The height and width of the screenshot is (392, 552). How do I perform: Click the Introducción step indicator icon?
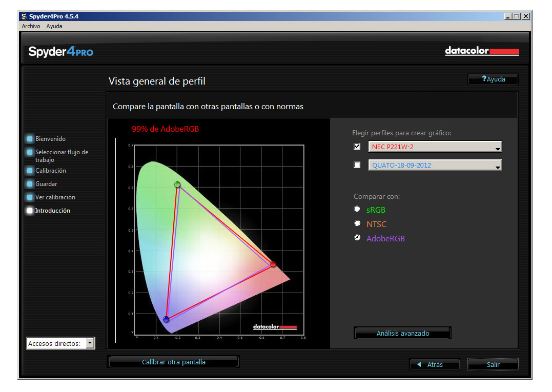point(30,211)
